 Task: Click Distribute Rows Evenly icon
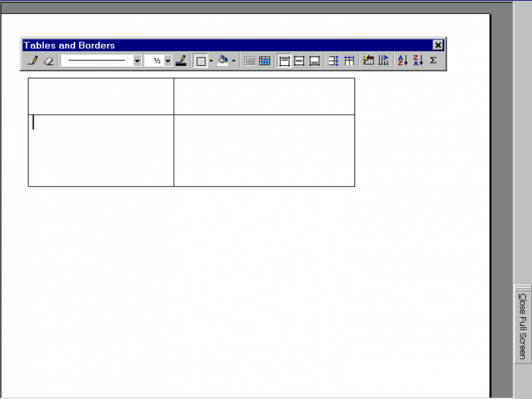click(334, 61)
